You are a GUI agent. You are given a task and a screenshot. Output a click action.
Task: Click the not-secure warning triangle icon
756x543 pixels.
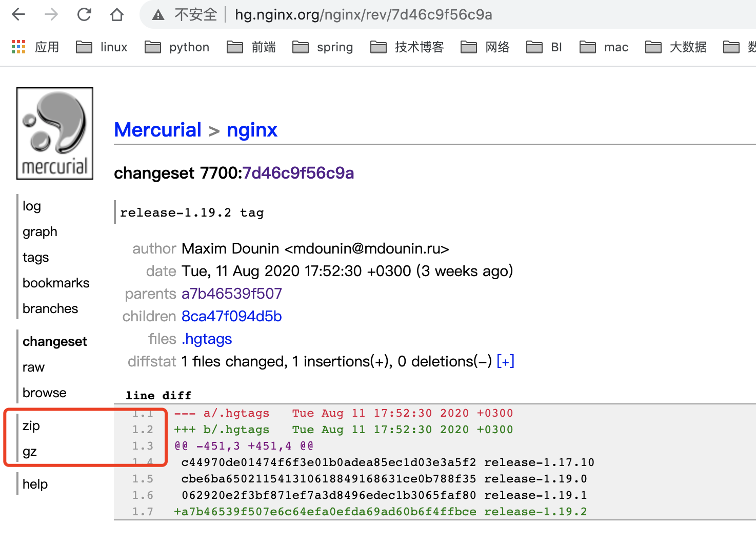(158, 15)
